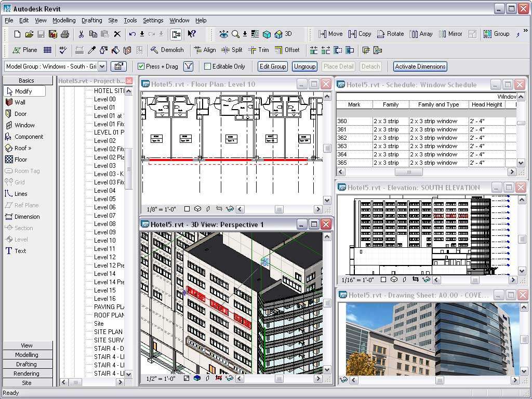The height and width of the screenshot is (399, 532).
Task: Click the New file icon in toolbar
Action: click(x=17, y=34)
